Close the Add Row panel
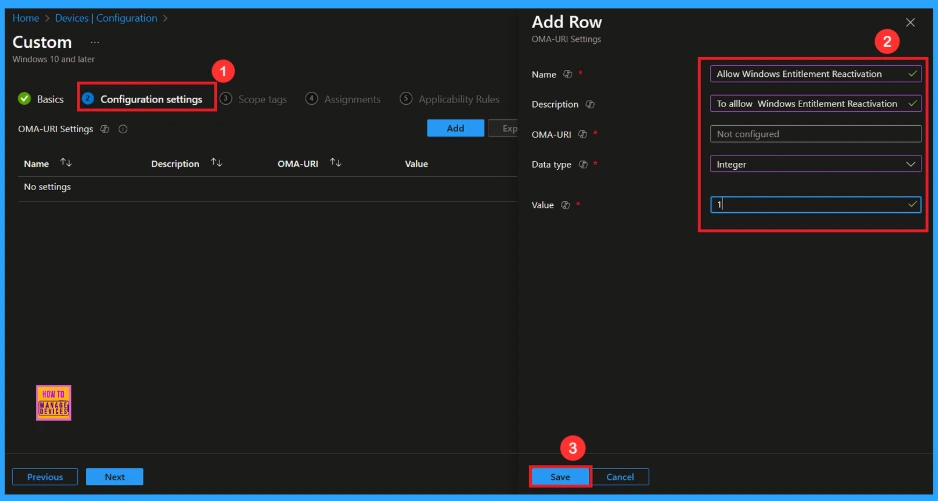The width and height of the screenshot is (938, 501). tap(910, 23)
